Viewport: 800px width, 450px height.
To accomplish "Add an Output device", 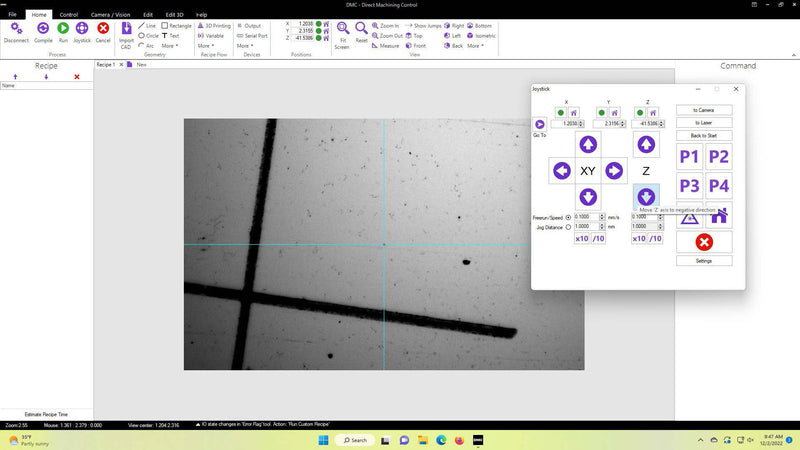I will coord(249,26).
